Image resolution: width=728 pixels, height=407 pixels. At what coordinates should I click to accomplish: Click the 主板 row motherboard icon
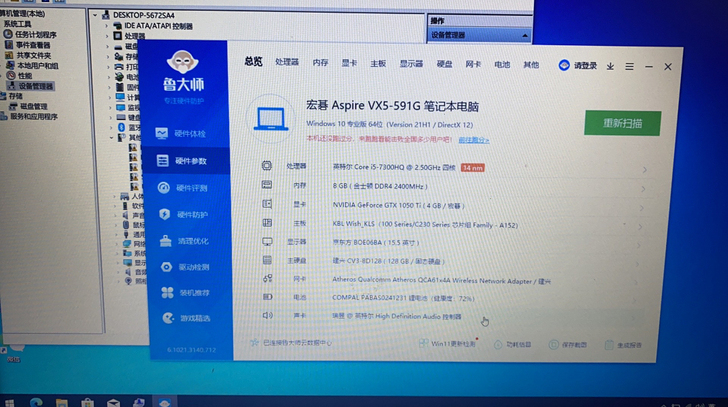267,223
